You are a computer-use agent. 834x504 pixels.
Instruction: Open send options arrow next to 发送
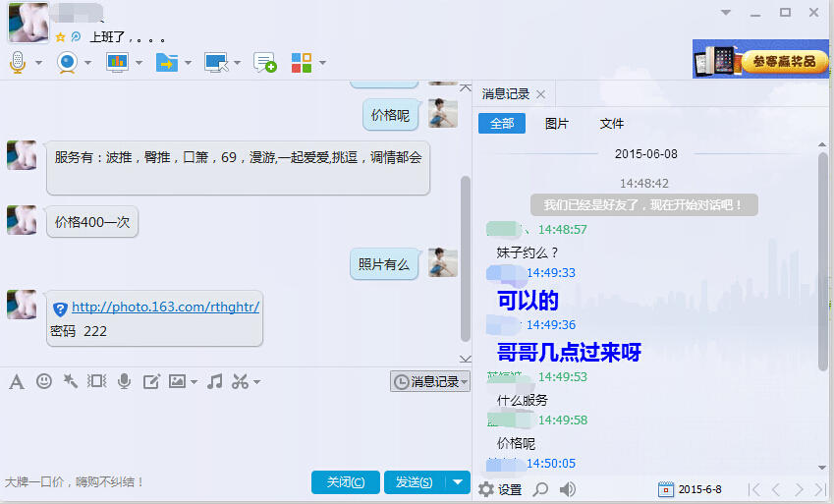458,482
